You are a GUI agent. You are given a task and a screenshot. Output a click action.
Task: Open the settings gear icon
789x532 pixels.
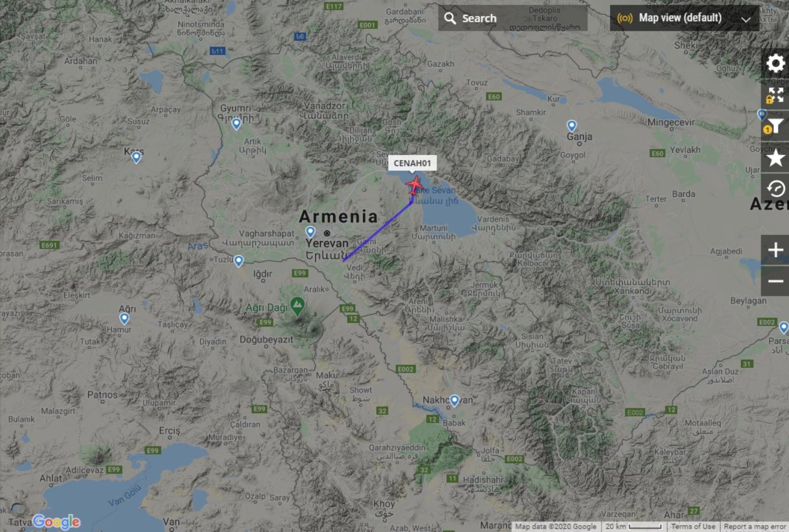pyautogui.click(x=776, y=63)
